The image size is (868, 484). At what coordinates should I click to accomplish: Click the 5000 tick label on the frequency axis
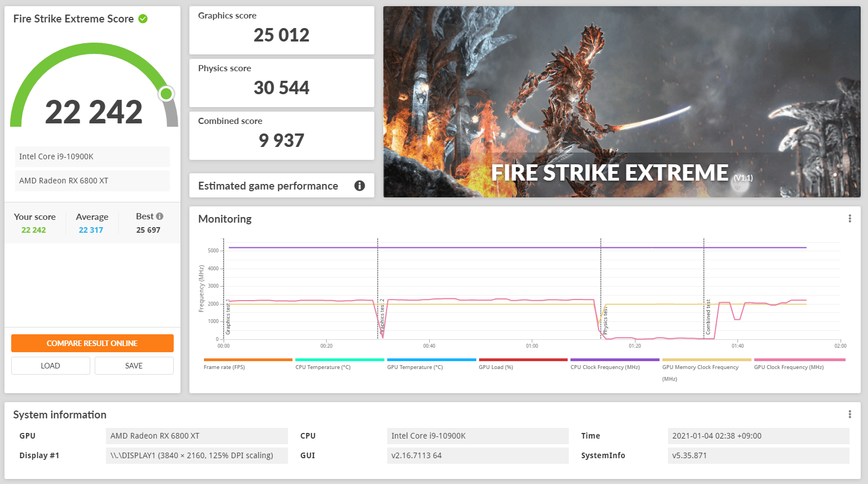[213, 251]
